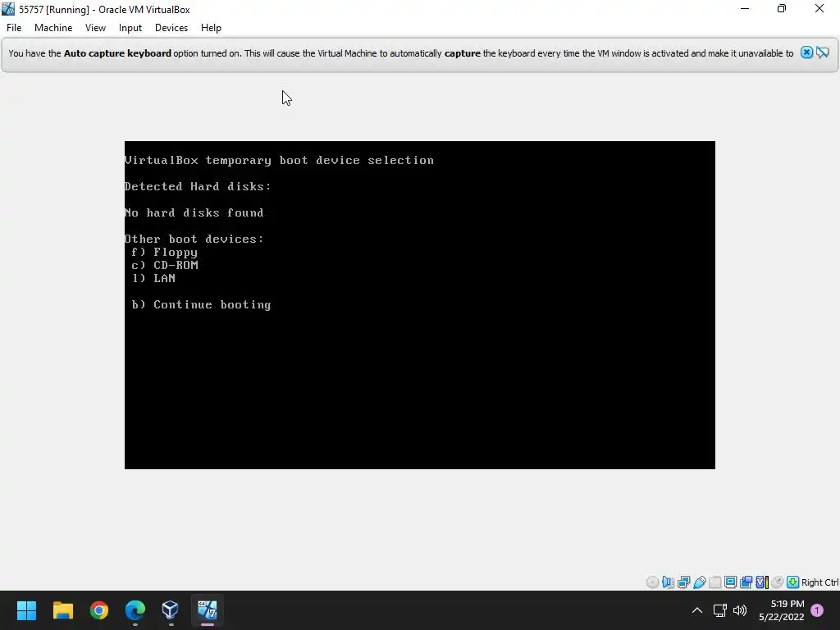This screenshot has height=630, width=840.
Task: Open the Windows Start menu
Action: (26, 610)
